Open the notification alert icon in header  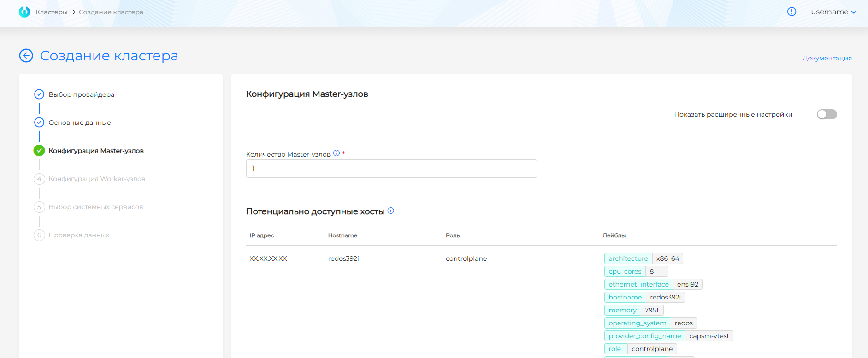click(791, 12)
